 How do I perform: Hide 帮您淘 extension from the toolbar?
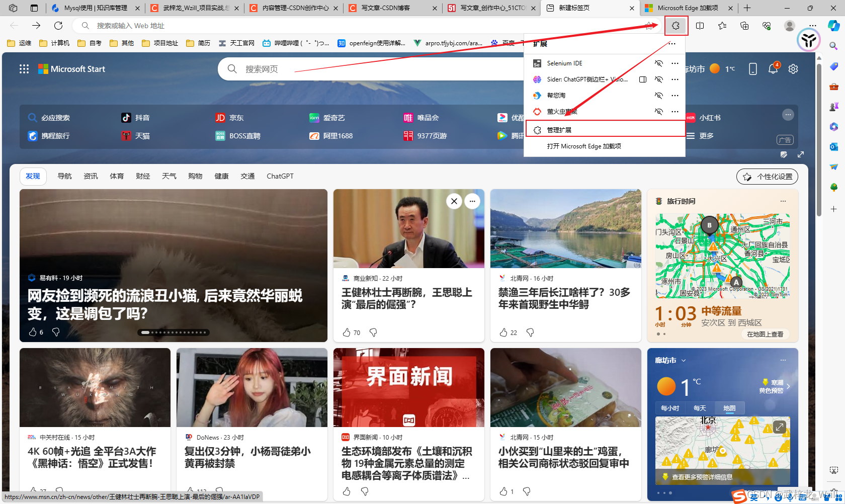(x=659, y=95)
